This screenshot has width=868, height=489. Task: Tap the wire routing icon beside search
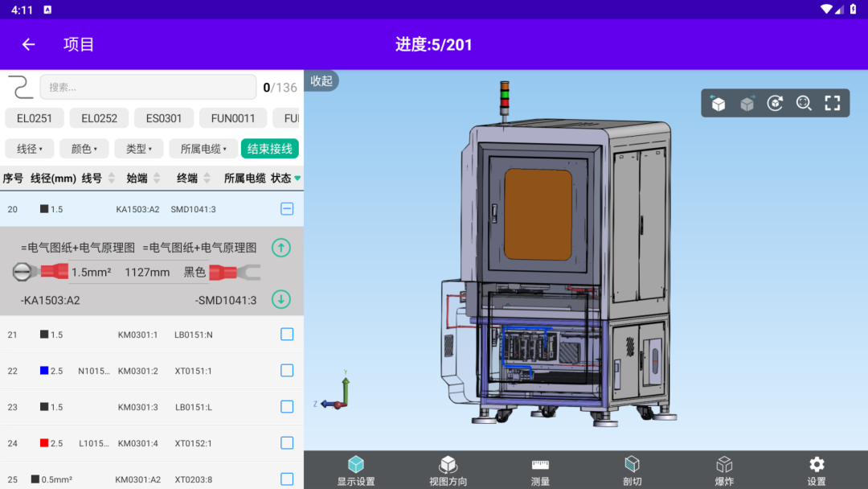coord(20,87)
